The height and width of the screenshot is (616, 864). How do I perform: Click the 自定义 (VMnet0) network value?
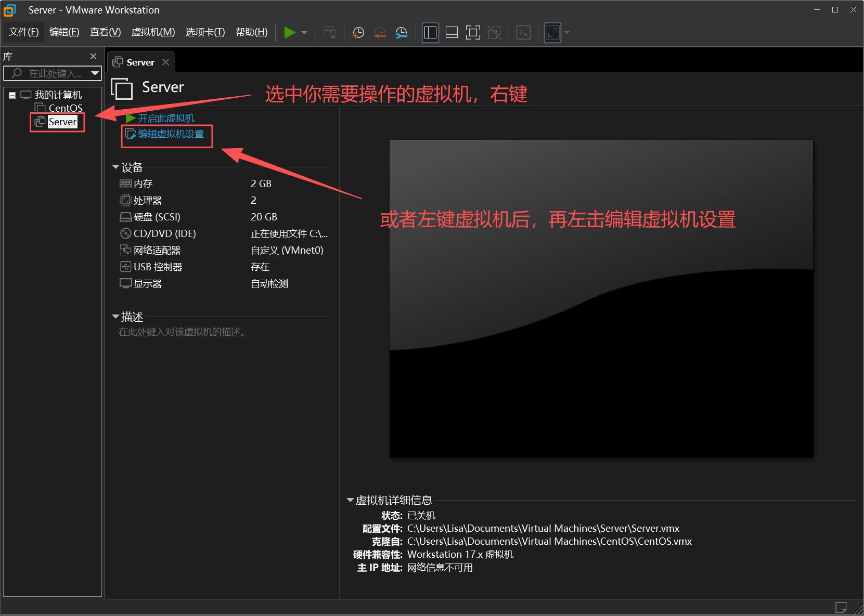[x=287, y=250]
